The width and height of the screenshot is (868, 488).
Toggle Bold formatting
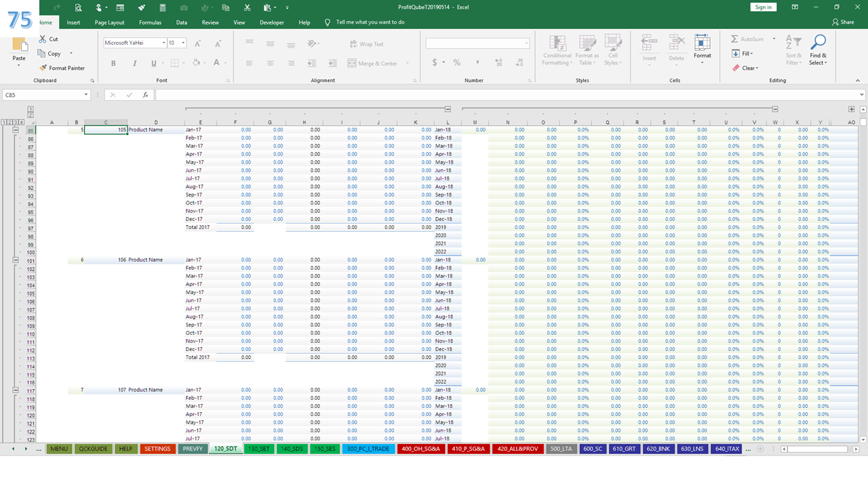click(x=113, y=63)
